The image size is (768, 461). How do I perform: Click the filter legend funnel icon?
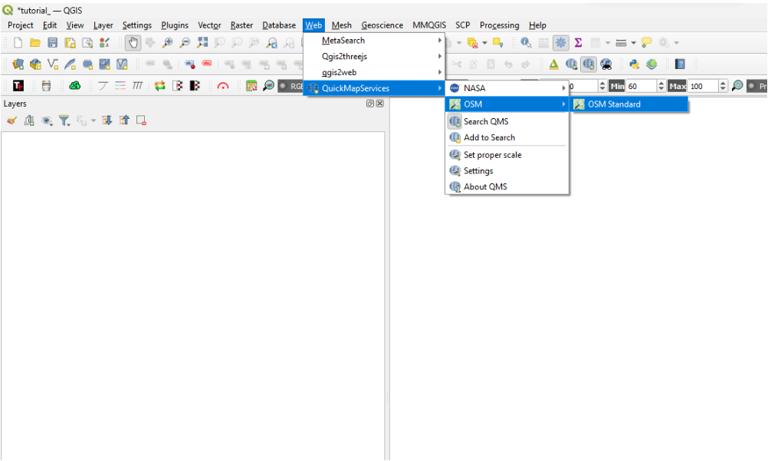tap(64, 121)
